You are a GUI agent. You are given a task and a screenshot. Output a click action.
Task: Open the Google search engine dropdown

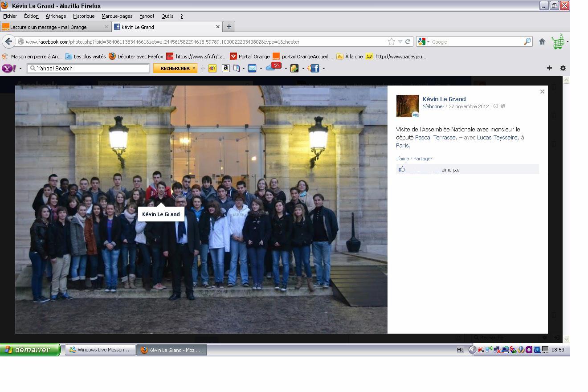point(424,41)
